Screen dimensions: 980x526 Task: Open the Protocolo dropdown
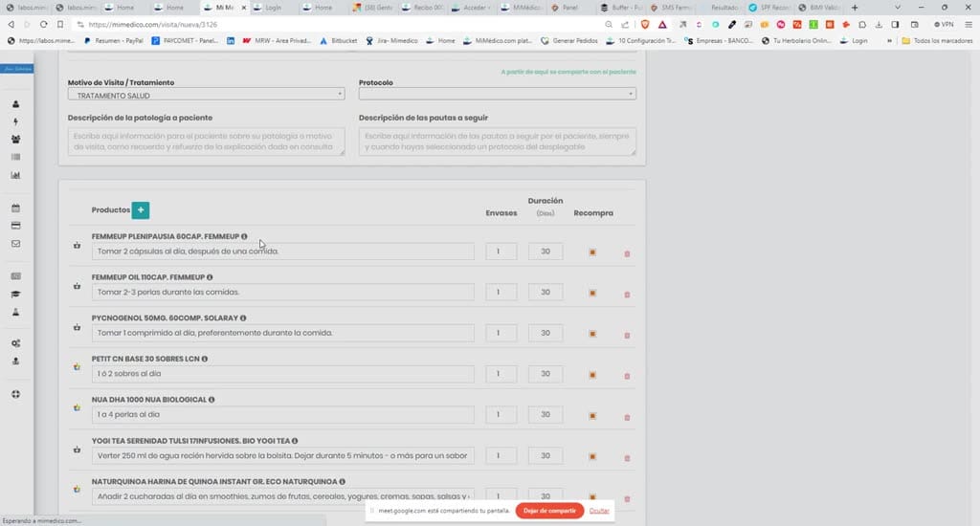498,94
